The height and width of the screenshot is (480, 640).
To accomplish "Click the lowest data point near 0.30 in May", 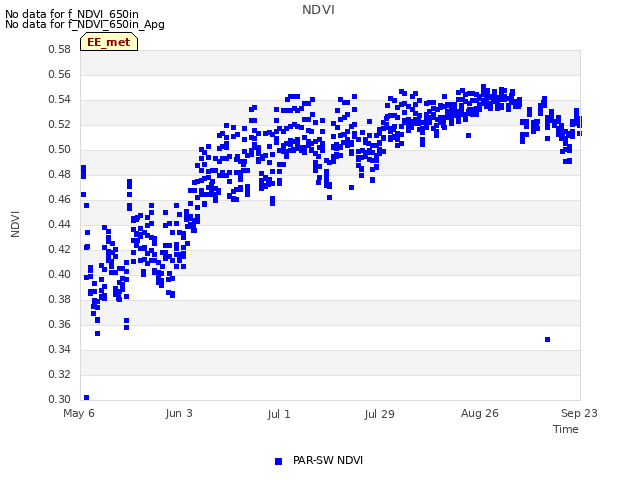I will point(87,398).
